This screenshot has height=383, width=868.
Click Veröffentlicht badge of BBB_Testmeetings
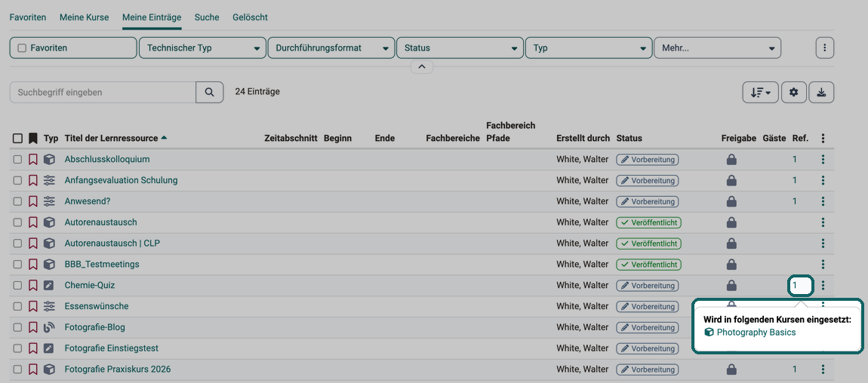tap(649, 265)
